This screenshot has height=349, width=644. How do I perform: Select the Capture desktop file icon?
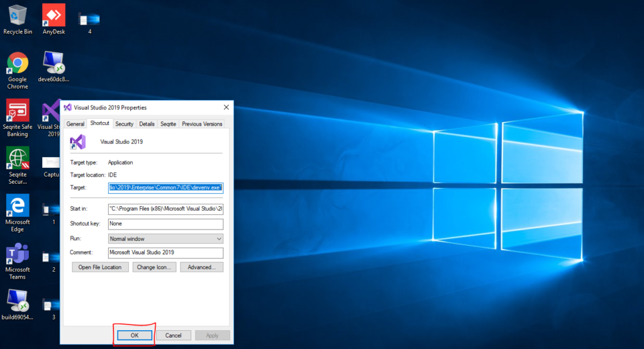coord(51,166)
